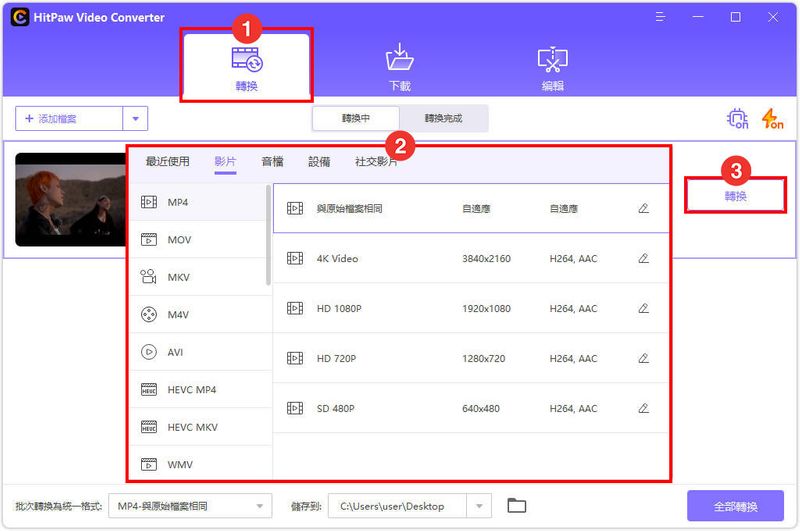
Task: Click the HD 720P preset name
Action: (x=336, y=359)
